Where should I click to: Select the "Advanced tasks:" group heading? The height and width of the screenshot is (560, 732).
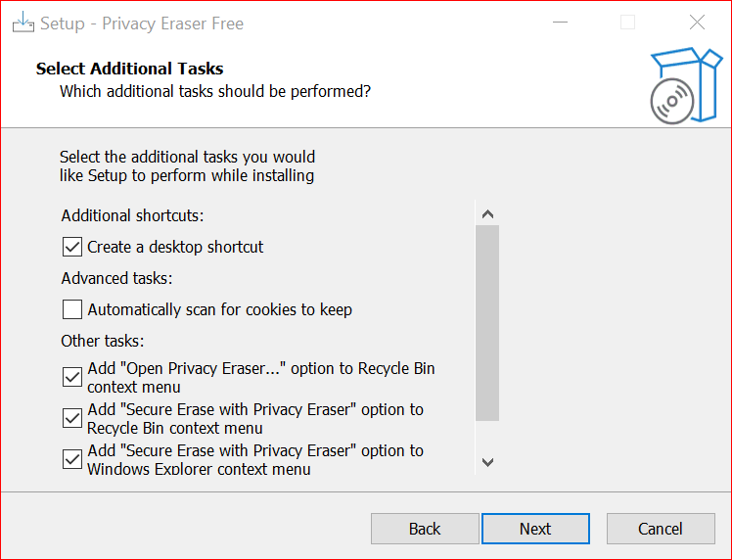tap(116, 278)
